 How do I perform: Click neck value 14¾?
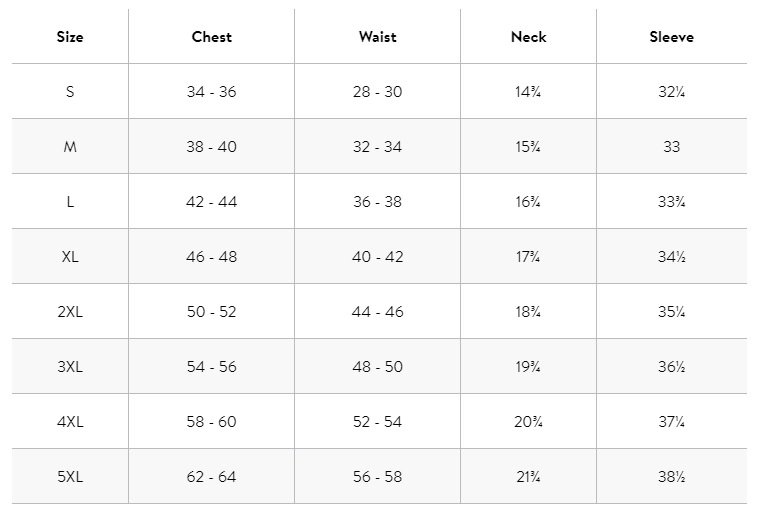point(528,92)
